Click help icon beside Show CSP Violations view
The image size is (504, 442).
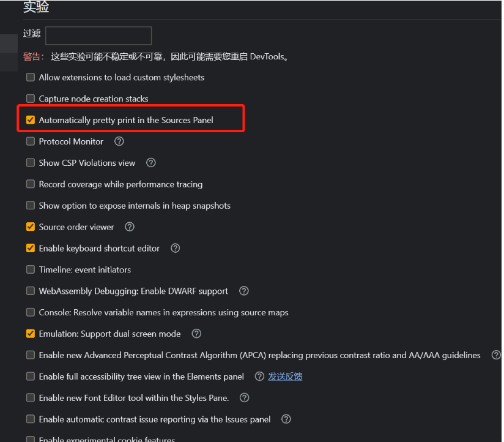(x=150, y=163)
